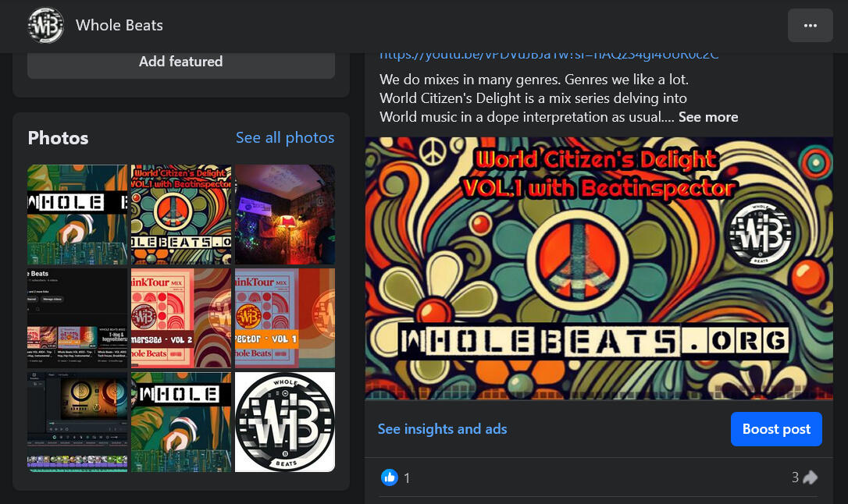
Task: Open the YouTube link in the post
Action: click(x=549, y=55)
